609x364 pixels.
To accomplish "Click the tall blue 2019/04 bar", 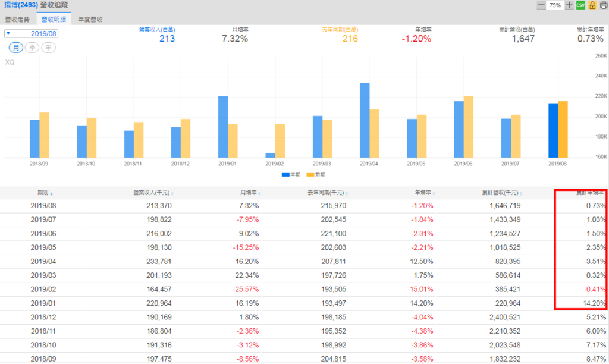I will pos(365,120).
